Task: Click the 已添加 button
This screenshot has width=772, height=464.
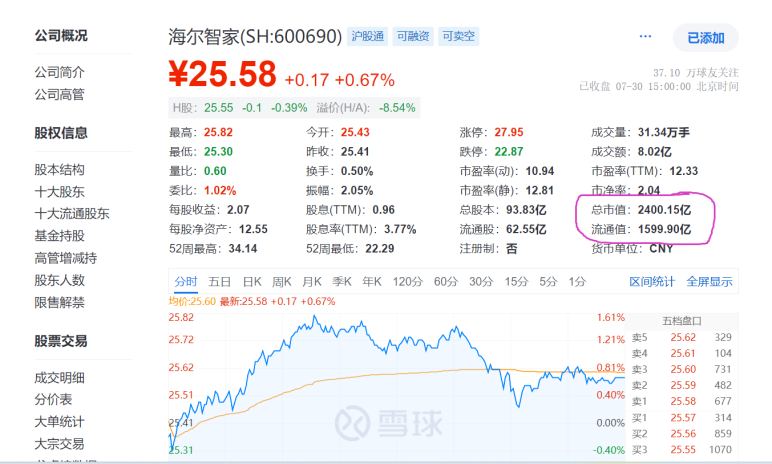Action: pos(706,38)
